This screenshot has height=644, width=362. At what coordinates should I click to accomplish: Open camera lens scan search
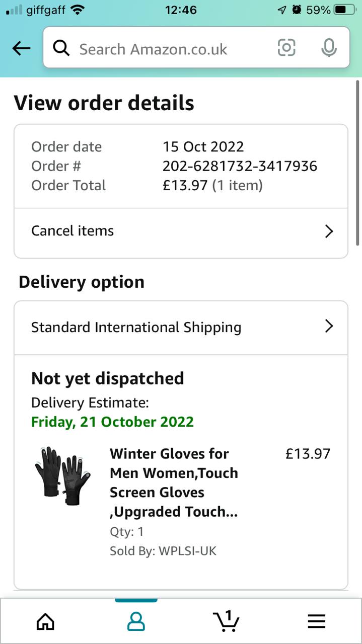286,48
